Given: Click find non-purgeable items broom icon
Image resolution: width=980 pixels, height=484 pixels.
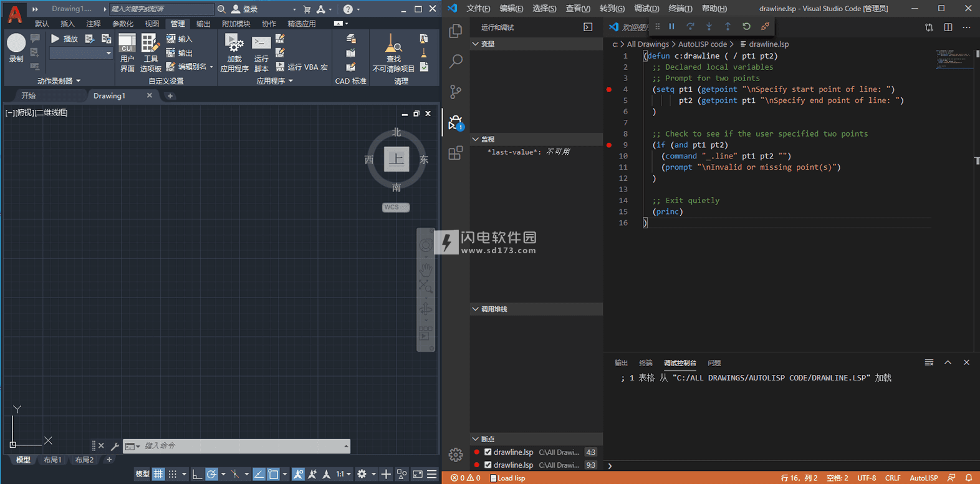Looking at the screenshot, I should pyautogui.click(x=393, y=44).
